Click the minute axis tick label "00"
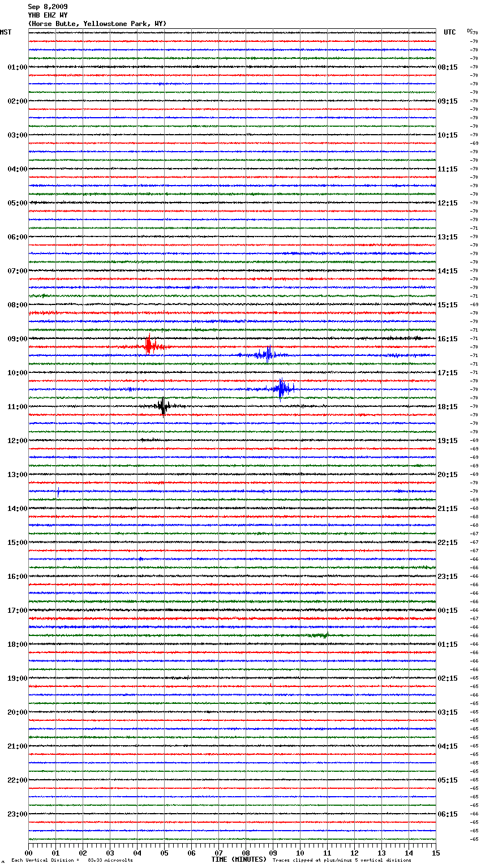 point(28,853)
